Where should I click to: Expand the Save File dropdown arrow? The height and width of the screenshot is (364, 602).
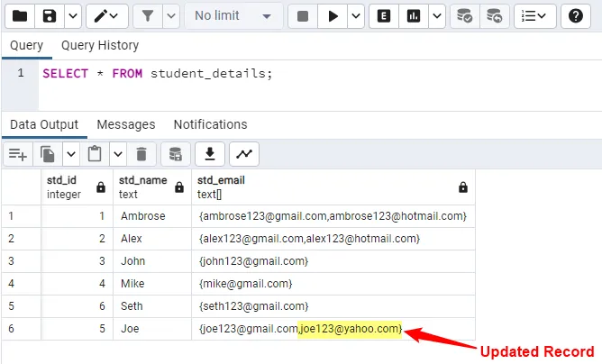coord(73,16)
